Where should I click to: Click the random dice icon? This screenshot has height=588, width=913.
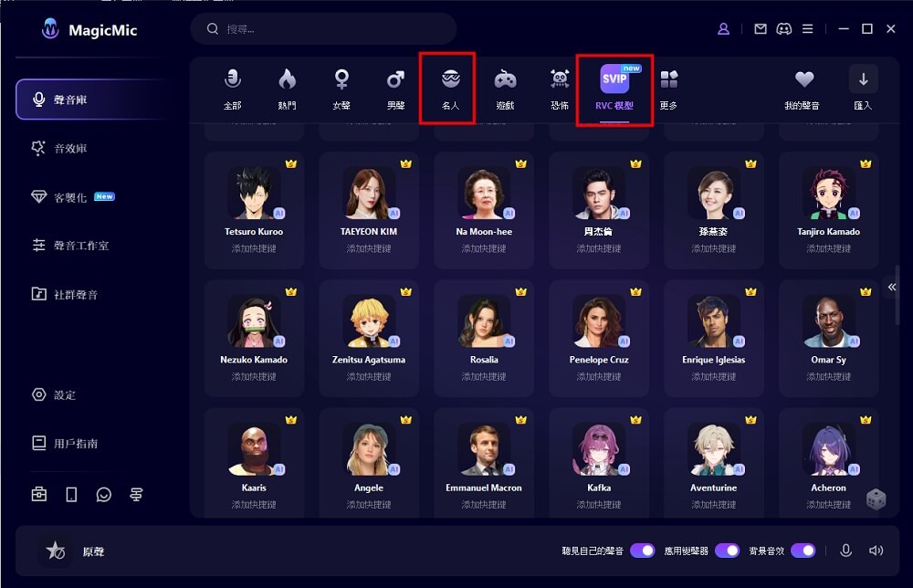[876, 499]
